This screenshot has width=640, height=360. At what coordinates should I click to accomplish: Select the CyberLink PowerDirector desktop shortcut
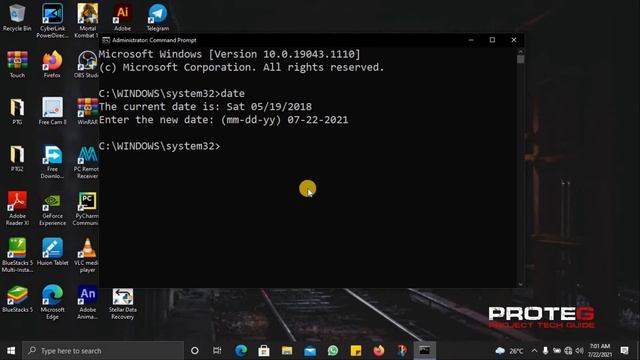[52, 20]
